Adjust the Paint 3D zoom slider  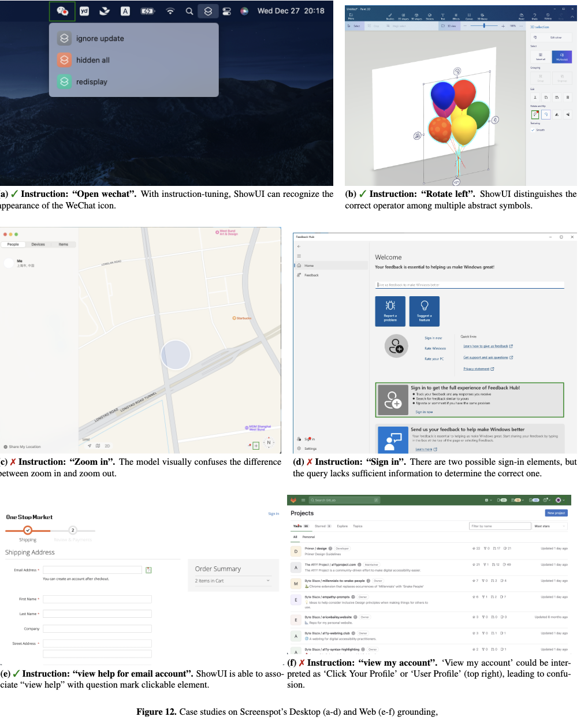(x=484, y=26)
